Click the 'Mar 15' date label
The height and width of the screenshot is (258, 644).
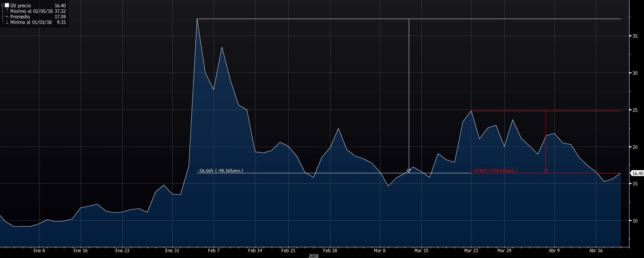tap(421, 250)
